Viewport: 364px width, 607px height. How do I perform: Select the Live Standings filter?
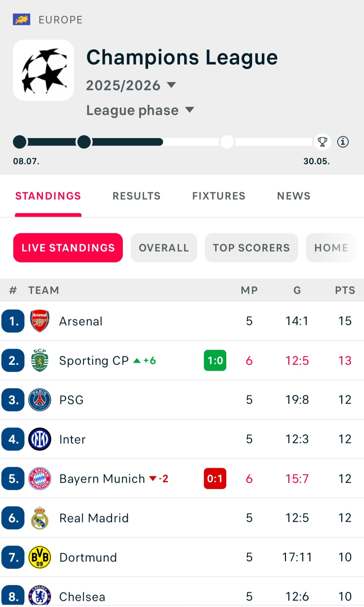(x=68, y=247)
